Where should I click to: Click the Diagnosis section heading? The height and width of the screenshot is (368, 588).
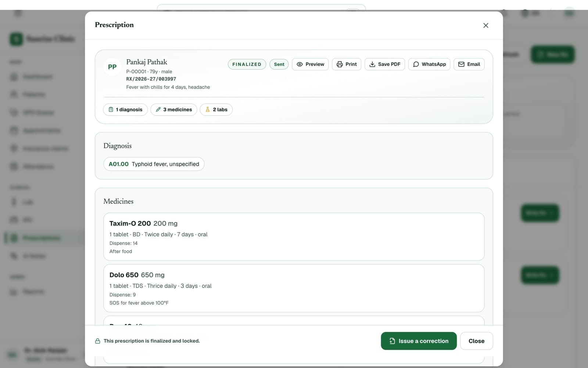[118, 146]
